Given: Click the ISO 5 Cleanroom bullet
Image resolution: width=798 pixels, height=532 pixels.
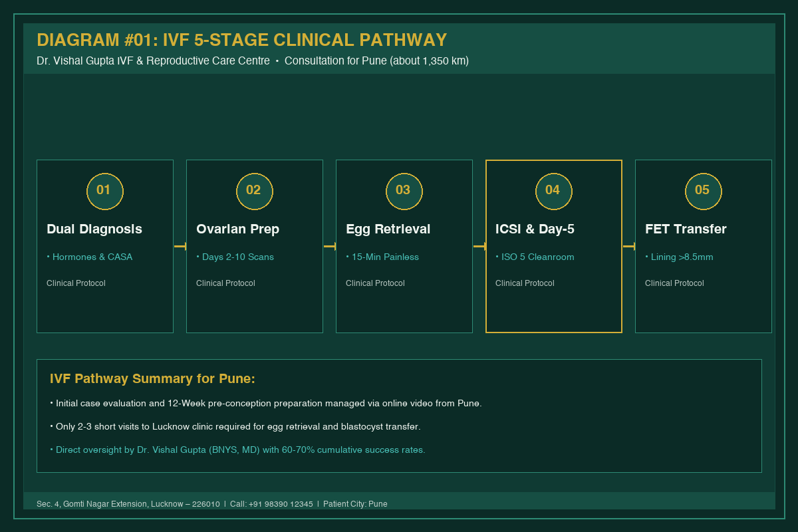Looking at the screenshot, I should click(535, 257).
